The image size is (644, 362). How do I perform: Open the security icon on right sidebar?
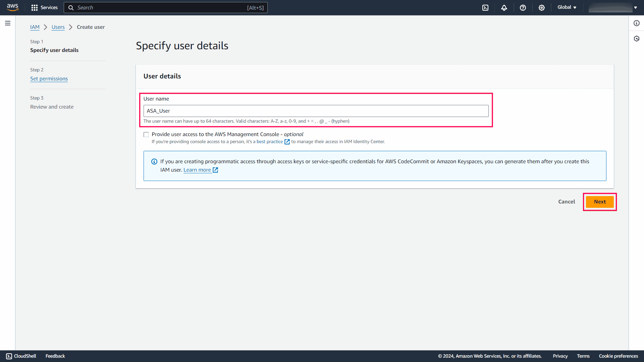pos(636,39)
